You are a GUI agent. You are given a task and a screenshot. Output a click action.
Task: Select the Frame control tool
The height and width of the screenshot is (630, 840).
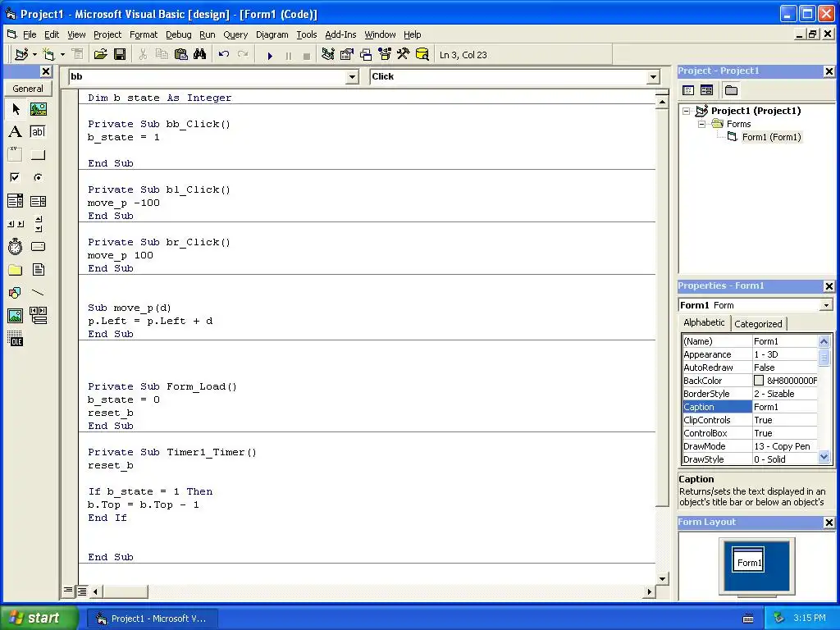point(15,155)
